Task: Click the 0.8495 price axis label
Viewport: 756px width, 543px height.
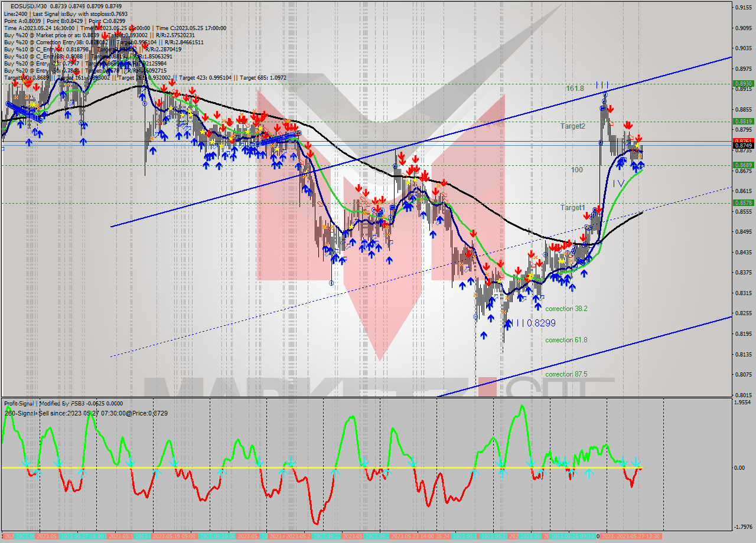Action: point(744,231)
